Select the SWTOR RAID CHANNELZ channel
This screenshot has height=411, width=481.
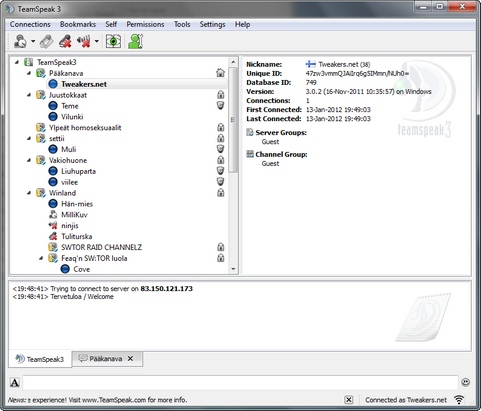click(x=101, y=247)
